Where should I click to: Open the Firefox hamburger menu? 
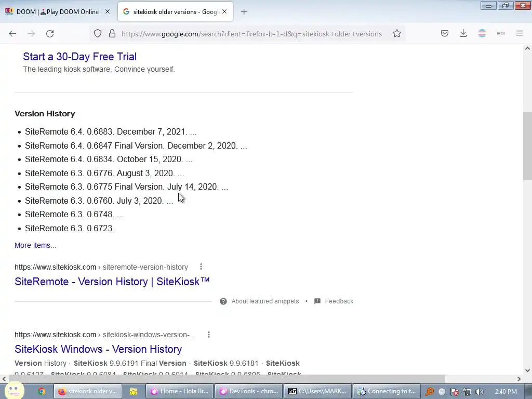coord(520,34)
